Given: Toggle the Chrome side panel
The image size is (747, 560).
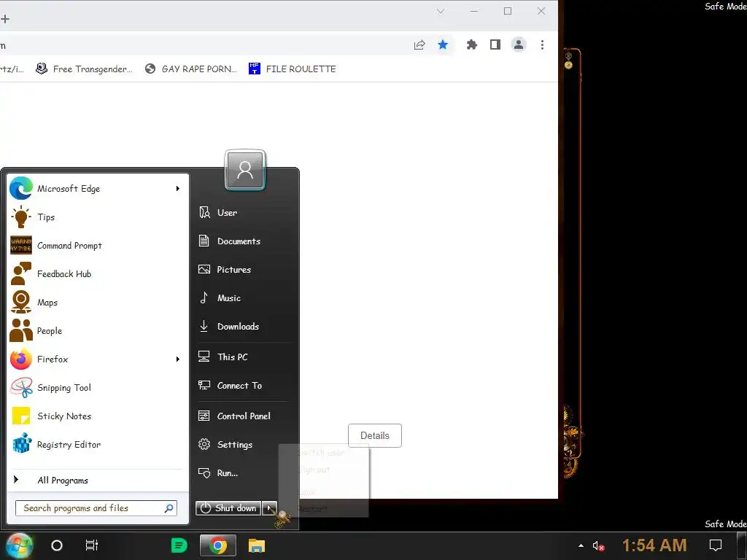Looking at the screenshot, I should point(495,44).
